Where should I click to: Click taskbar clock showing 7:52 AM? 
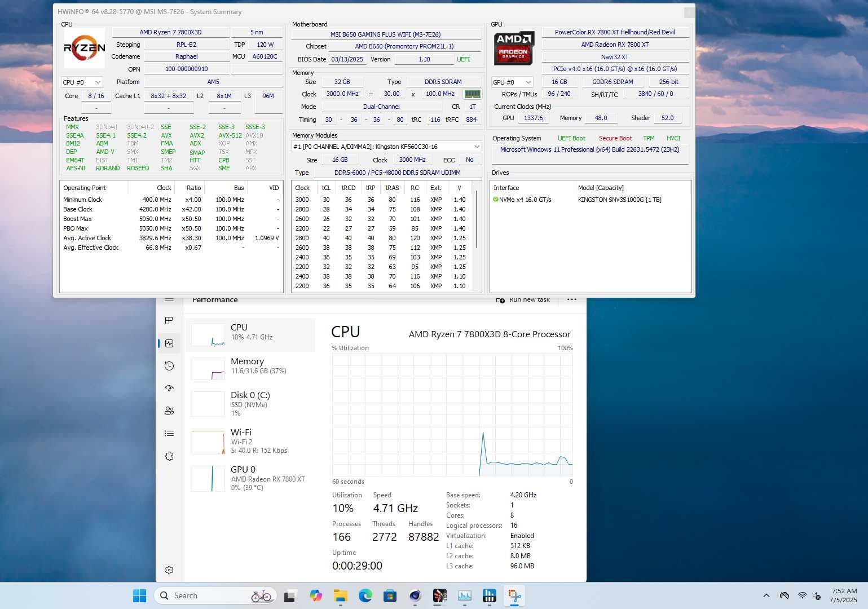[x=843, y=595]
